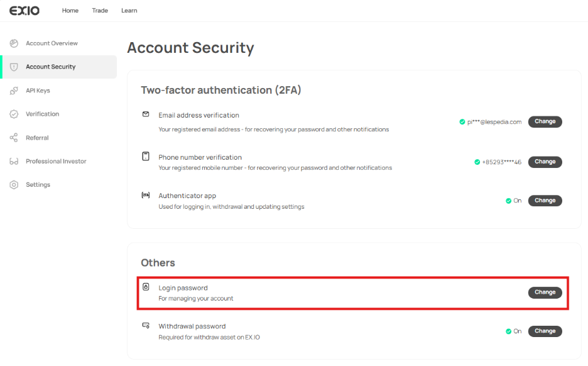588x366 pixels.
Task: Click the Account Security shield icon
Action: tap(14, 67)
